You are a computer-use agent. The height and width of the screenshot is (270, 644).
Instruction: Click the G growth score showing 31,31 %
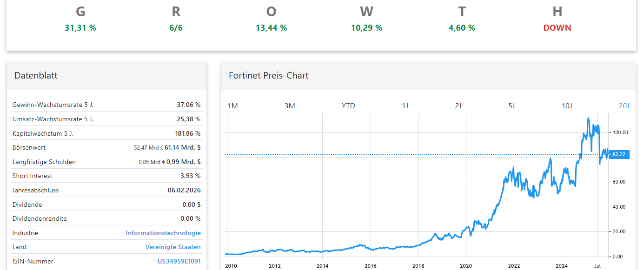tap(80, 28)
